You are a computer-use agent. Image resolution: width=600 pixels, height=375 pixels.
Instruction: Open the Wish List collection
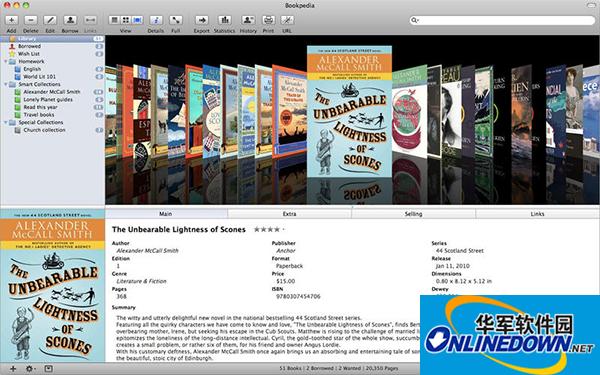point(52,54)
